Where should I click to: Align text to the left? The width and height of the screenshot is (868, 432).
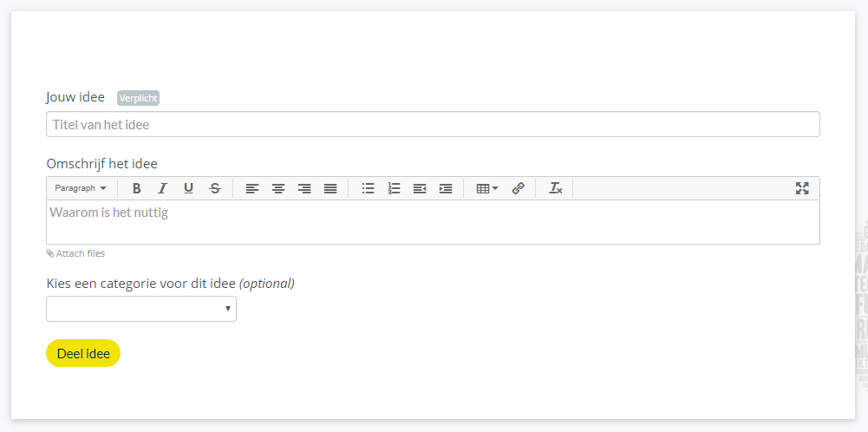252,188
